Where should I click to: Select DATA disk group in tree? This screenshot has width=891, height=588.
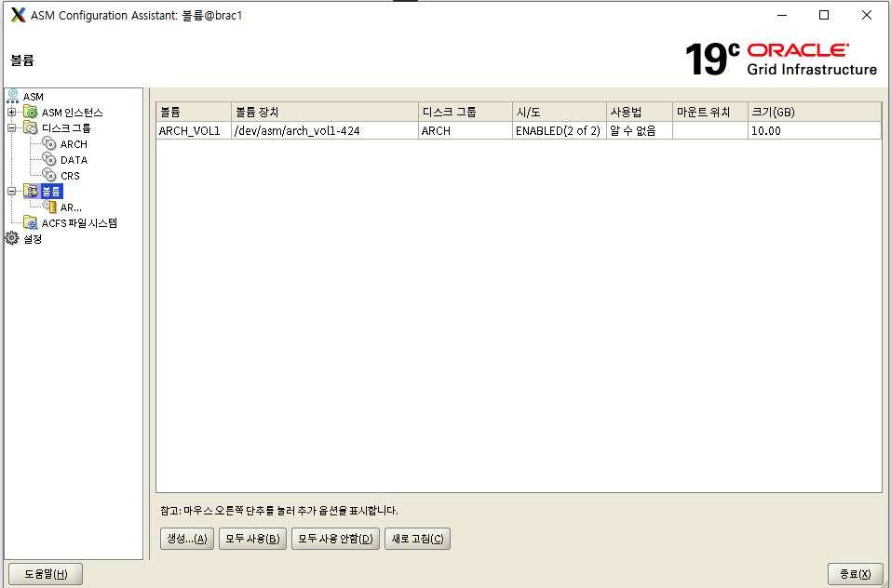click(74, 160)
